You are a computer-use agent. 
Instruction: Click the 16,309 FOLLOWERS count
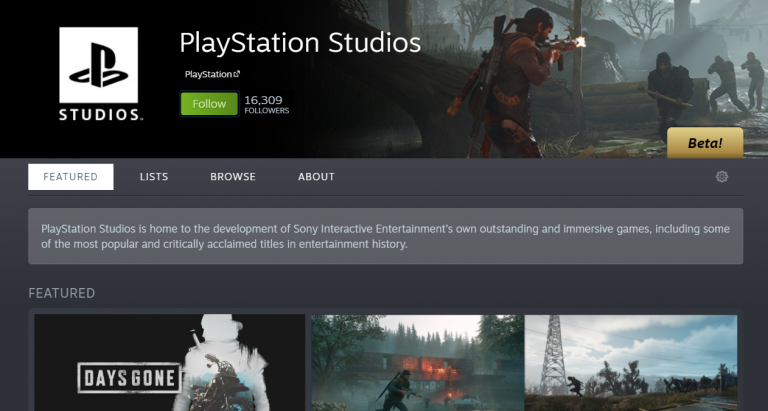(x=266, y=104)
